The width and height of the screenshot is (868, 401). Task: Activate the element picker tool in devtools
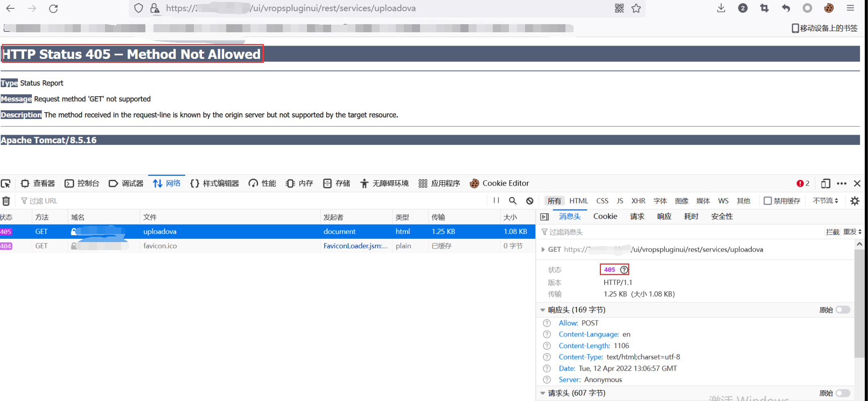pyautogui.click(x=6, y=184)
